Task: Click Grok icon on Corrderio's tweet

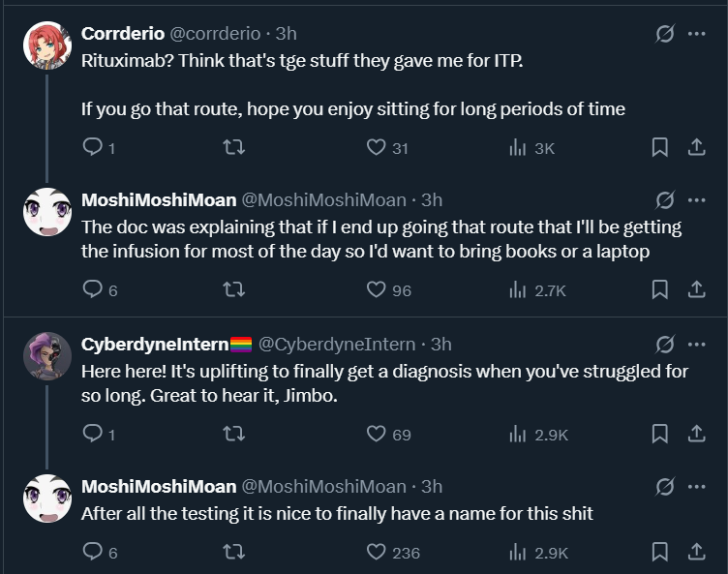Action: [665, 34]
